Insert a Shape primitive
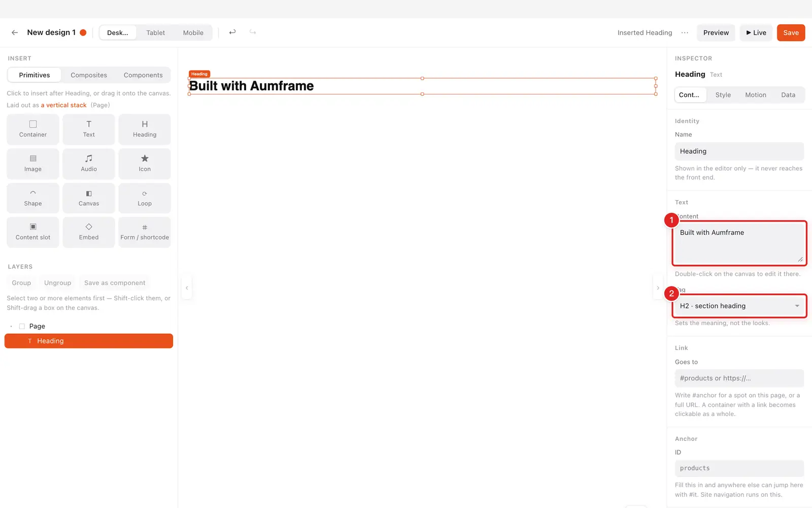 (33, 198)
